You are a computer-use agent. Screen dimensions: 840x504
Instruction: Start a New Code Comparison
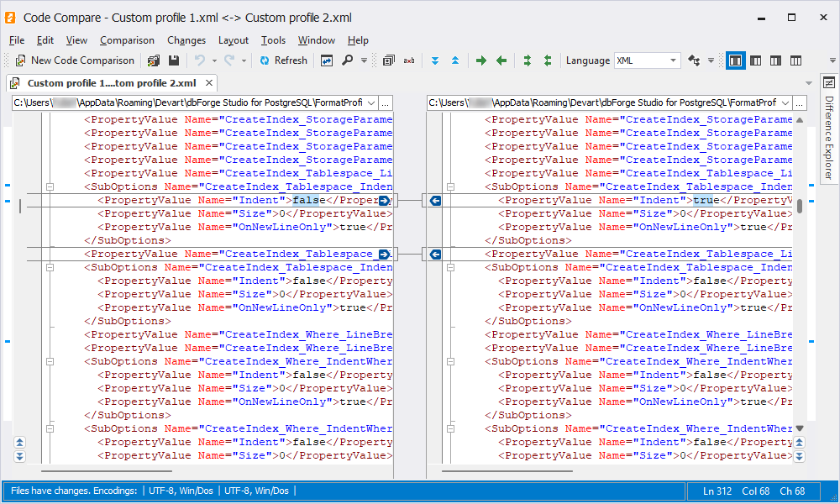tap(75, 60)
